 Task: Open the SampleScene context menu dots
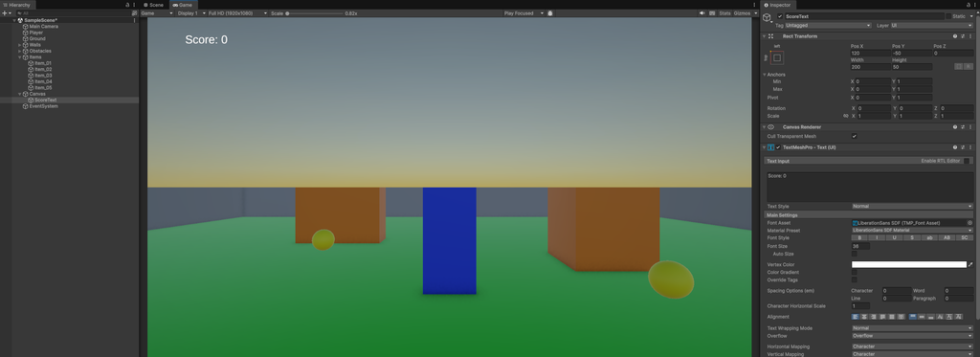pyautogui.click(x=134, y=20)
